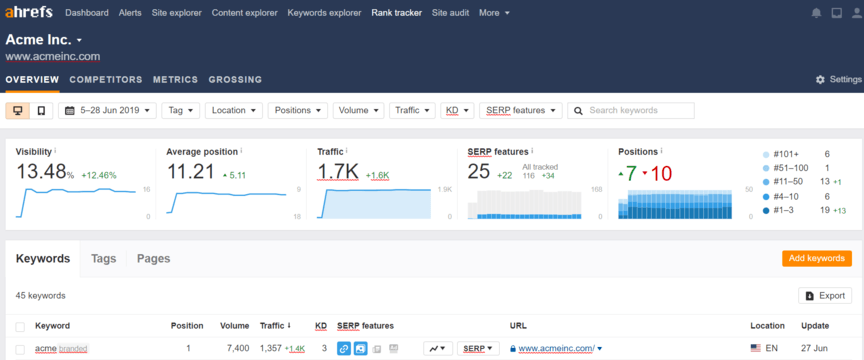Open the notifications bell icon

(816, 13)
